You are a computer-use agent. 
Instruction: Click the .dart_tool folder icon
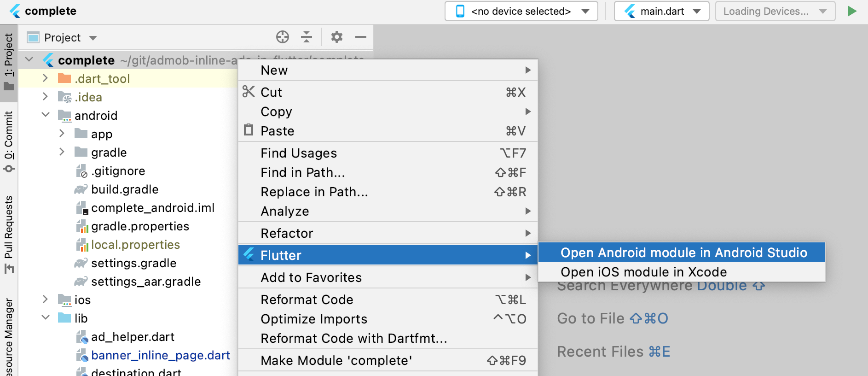pyautogui.click(x=64, y=78)
